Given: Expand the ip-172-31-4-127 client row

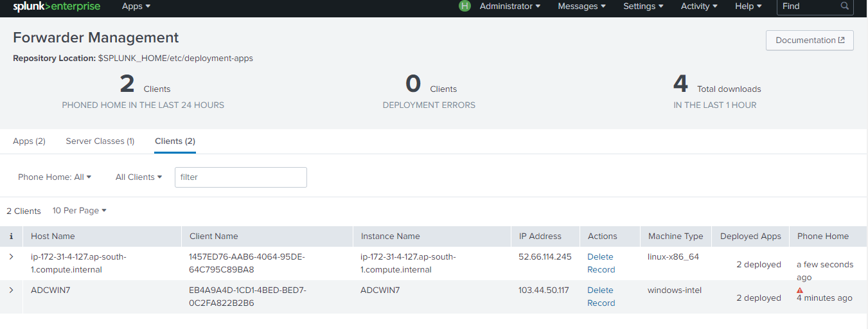Looking at the screenshot, I should pyautogui.click(x=11, y=257).
